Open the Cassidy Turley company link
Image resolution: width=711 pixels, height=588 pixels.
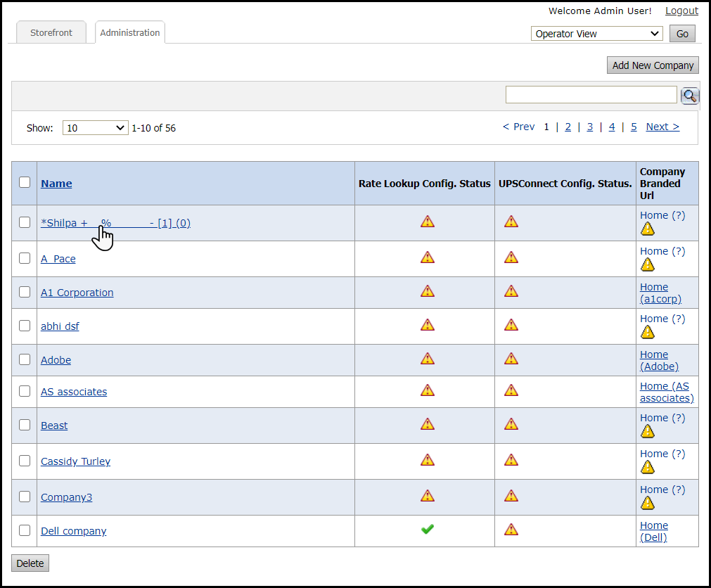point(75,461)
